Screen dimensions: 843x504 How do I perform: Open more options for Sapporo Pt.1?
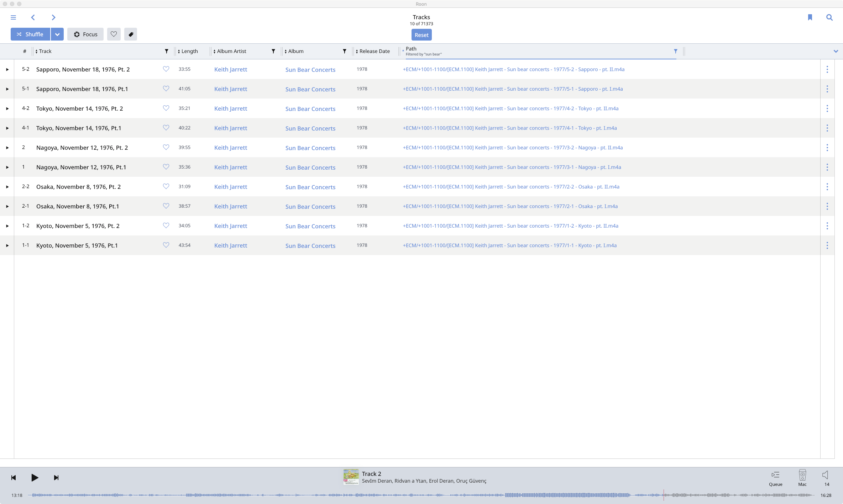point(827,89)
